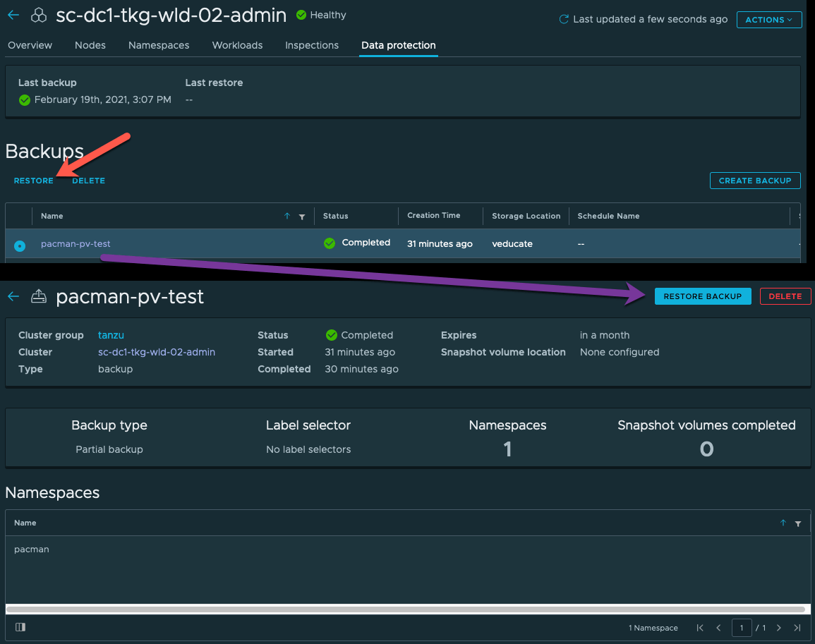
Task: Toggle column visibility icon in Namespaces footer
Action: 20,627
